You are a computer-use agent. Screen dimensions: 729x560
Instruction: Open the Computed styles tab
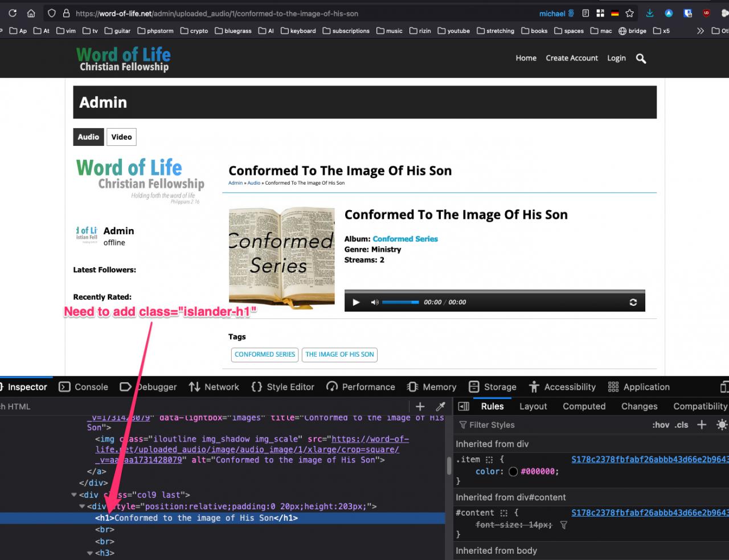point(584,406)
